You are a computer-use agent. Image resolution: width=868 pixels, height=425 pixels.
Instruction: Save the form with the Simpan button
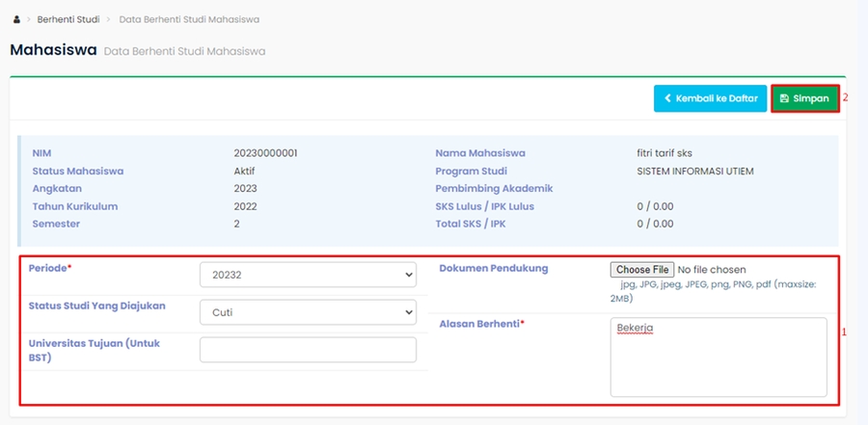click(804, 98)
